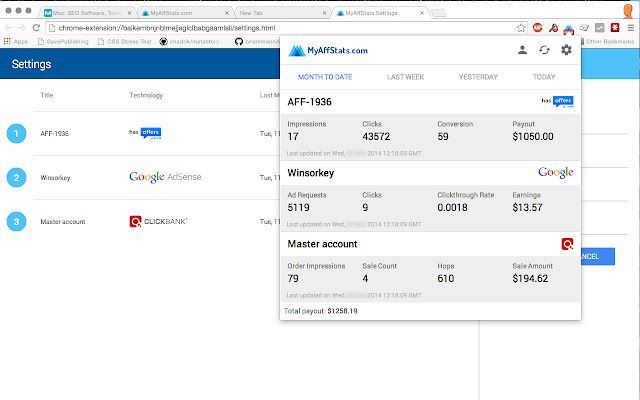Image resolution: width=640 pixels, height=400 pixels.
Task: Open the Chrome hamburger menu
Action: (631, 28)
